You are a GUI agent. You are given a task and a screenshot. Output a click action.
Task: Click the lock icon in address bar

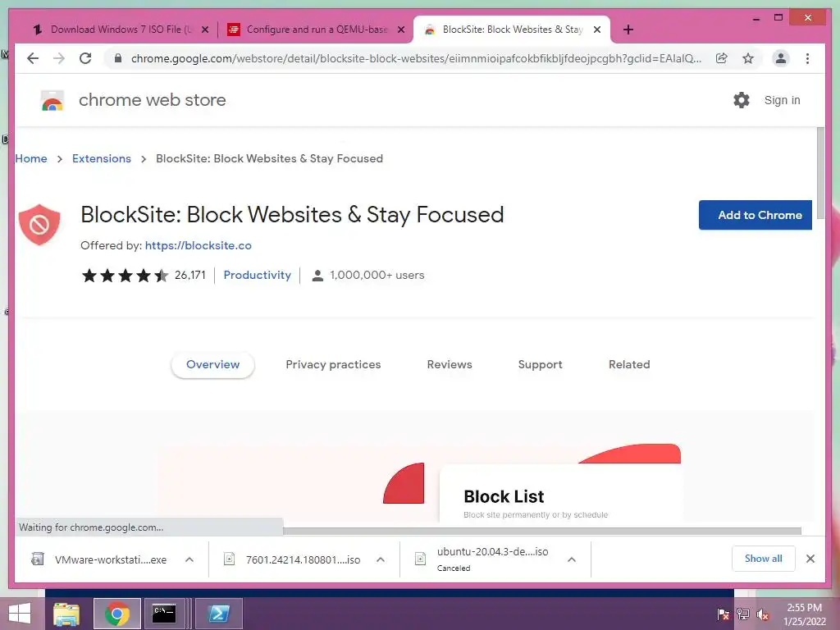[118, 58]
